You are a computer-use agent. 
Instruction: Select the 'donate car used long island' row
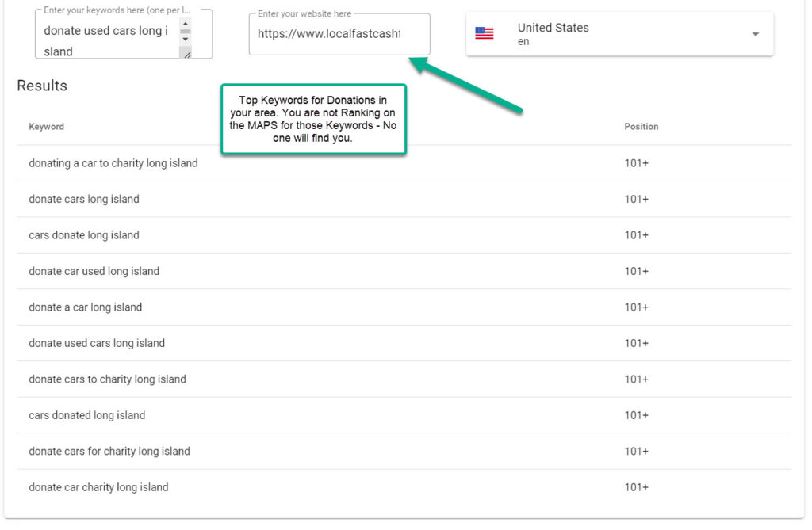click(94, 271)
